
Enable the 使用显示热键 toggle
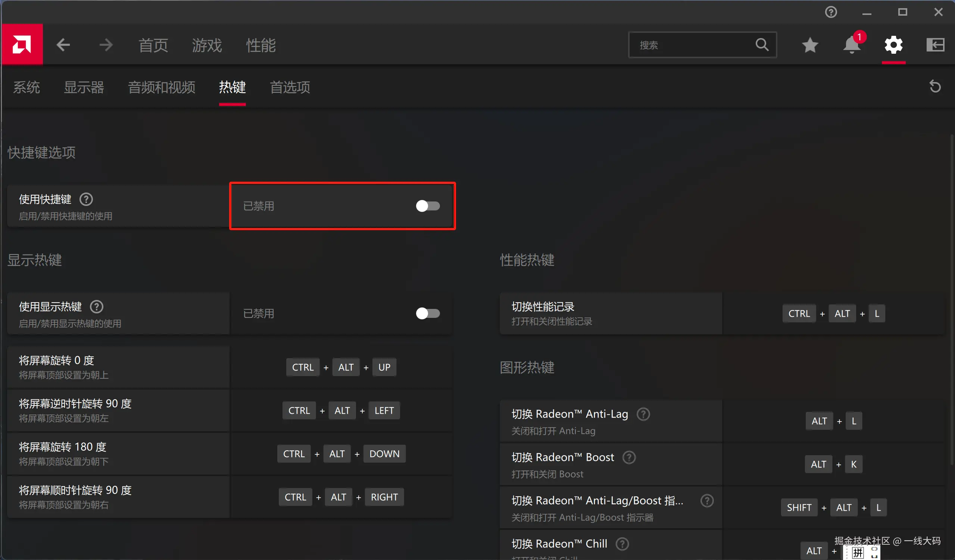tap(427, 313)
